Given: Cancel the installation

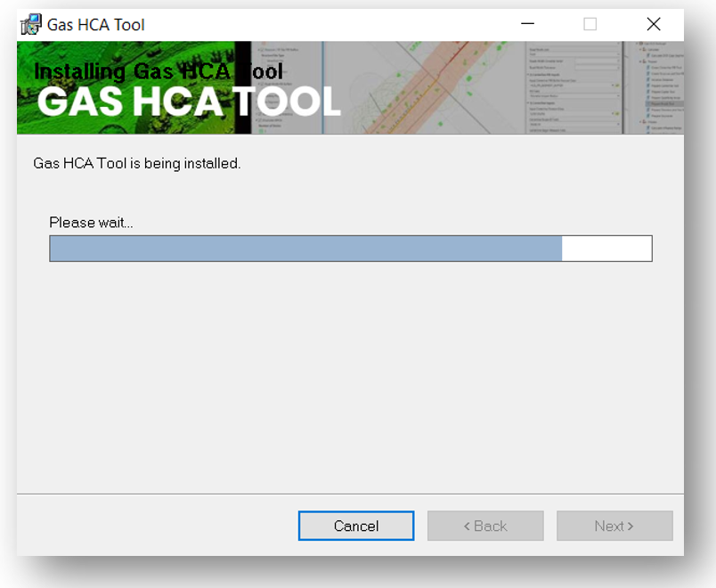Looking at the screenshot, I should pyautogui.click(x=355, y=526).
